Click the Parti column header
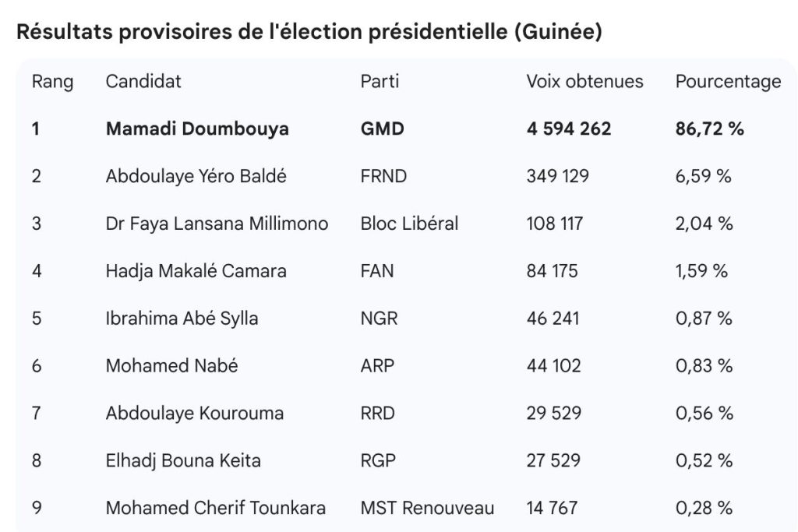The image size is (798, 532). (380, 82)
